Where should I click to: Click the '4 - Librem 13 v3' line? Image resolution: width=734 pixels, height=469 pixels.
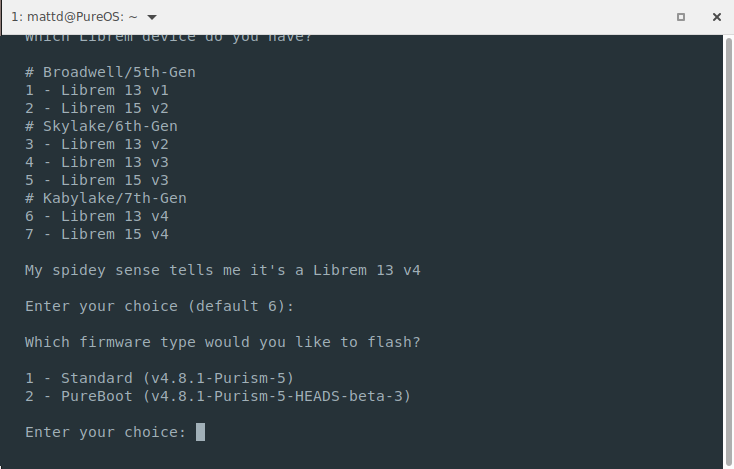pos(97,162)
